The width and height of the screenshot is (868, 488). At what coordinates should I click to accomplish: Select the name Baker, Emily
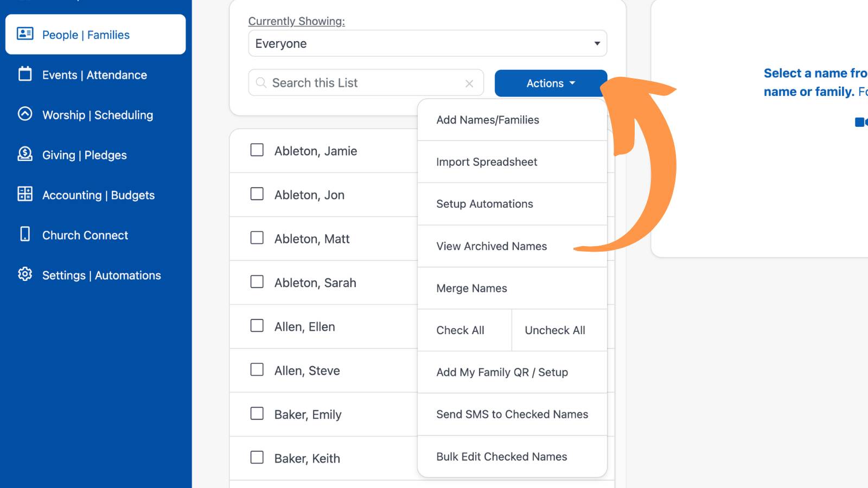[x=308, y=415]
